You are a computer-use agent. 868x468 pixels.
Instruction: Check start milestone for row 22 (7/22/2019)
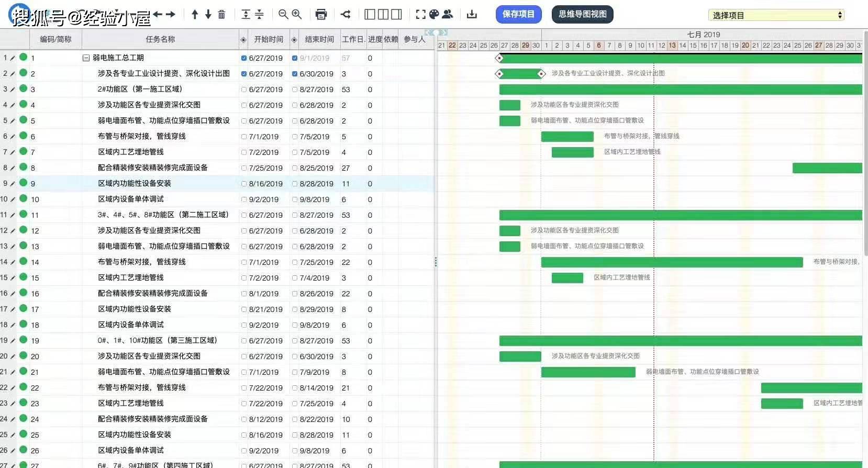244,388
